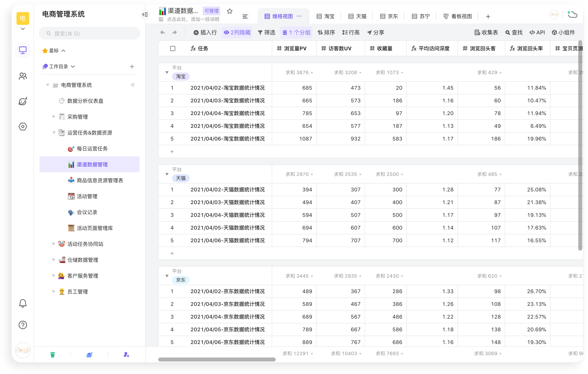Expand the 员工管理 folder
This screenshot has width=588, height=374.
point(54,291)
